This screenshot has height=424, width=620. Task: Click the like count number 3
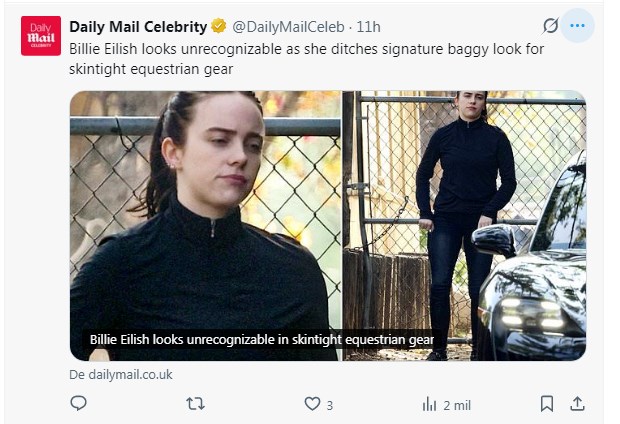pyautogui.click(x=330, y=405)
